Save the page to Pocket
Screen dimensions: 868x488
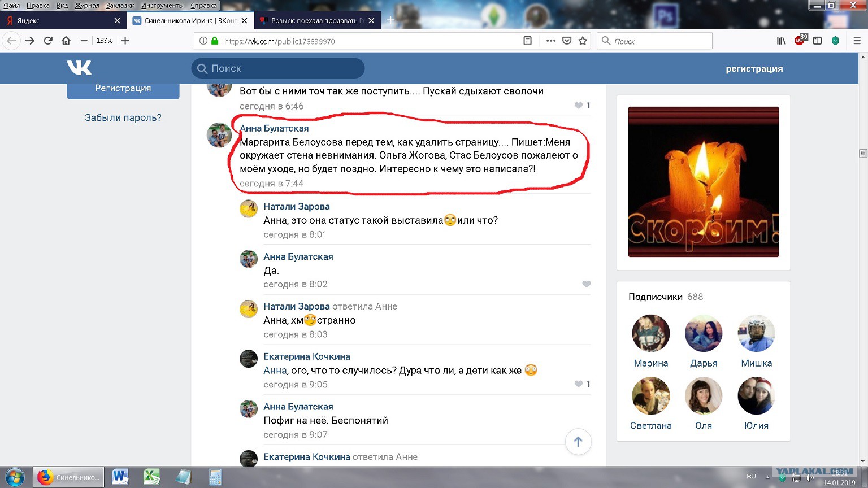pyautogui.click(x=567, y=41)
